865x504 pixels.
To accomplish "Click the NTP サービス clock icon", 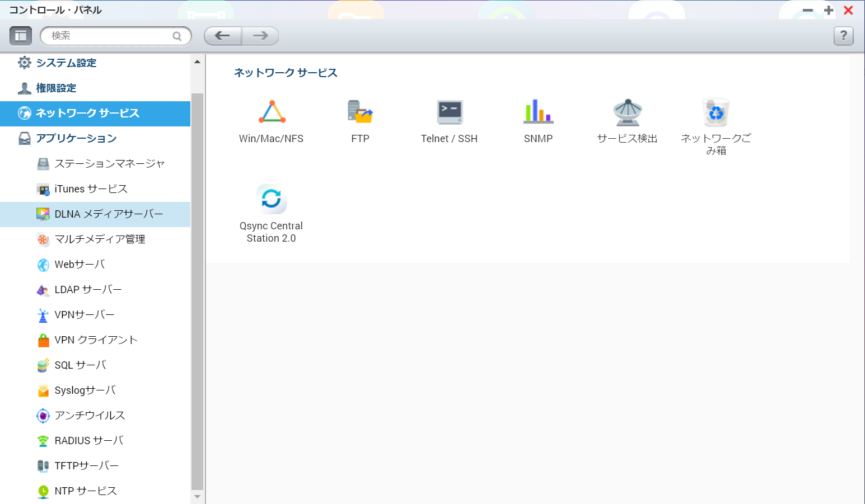I will [x=43, y=491].
